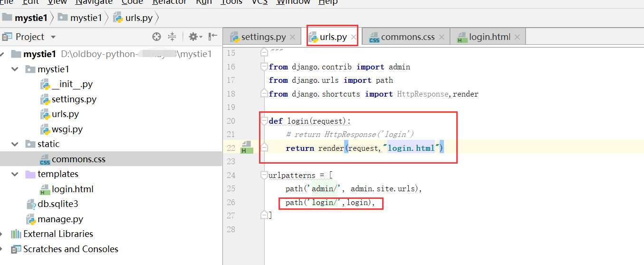
Task: Select urls.py in project tree
Action: pyautogui.click(x=60, y=114)
